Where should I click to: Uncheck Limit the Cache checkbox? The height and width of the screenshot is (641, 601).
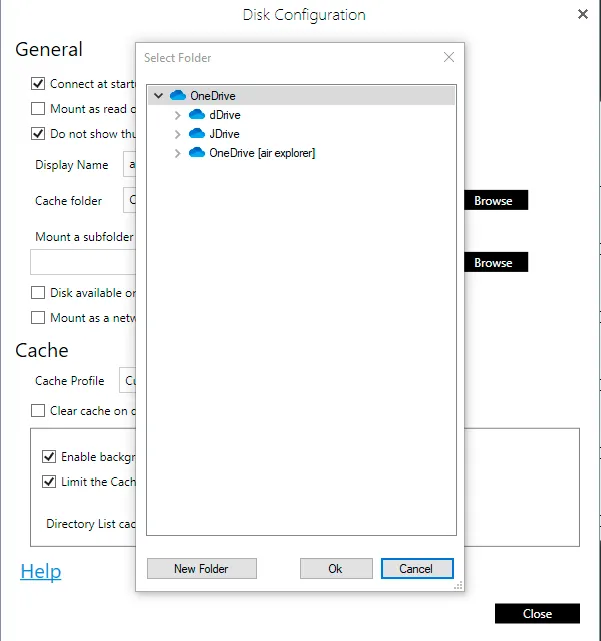(x=49, y=481)
